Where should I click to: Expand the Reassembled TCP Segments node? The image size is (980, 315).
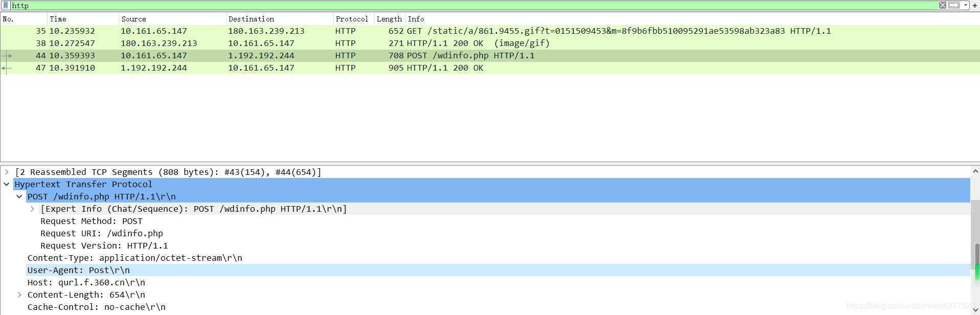7,172
